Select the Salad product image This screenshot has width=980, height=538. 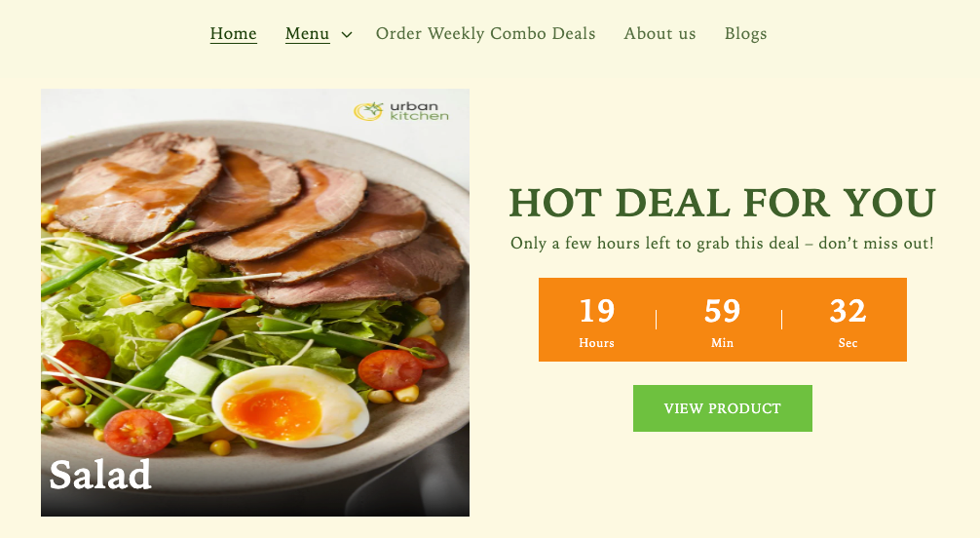[255, 303]
